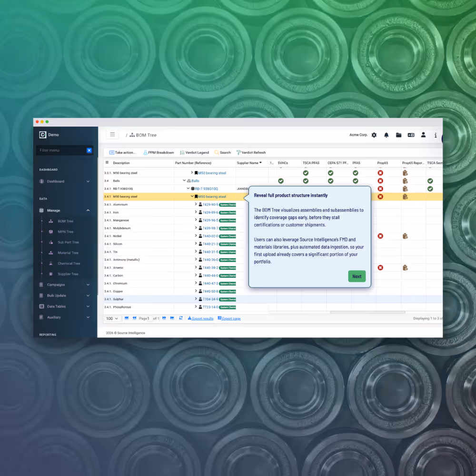The height and width of the screenshot is (476, 476).
Task: Sort by Supplier Name column
Action: [x=249, y=163]
